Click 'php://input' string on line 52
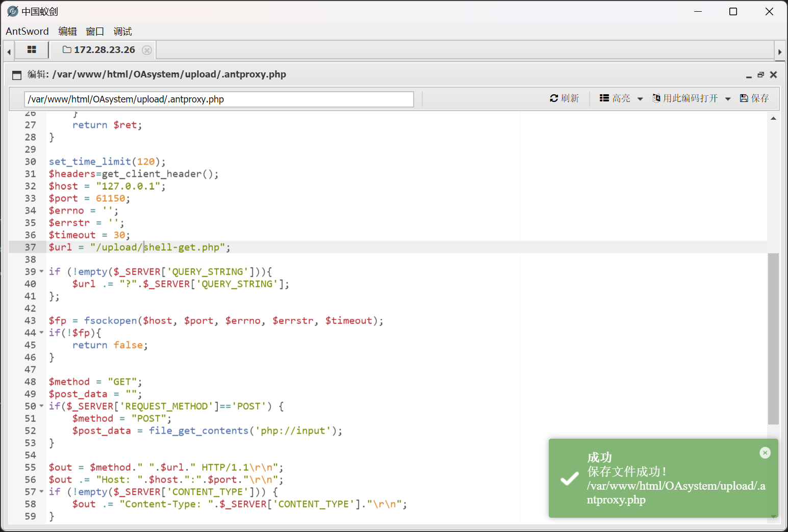Image resolution: width=788 pixels, height=532 pixels. click(293, 431)
